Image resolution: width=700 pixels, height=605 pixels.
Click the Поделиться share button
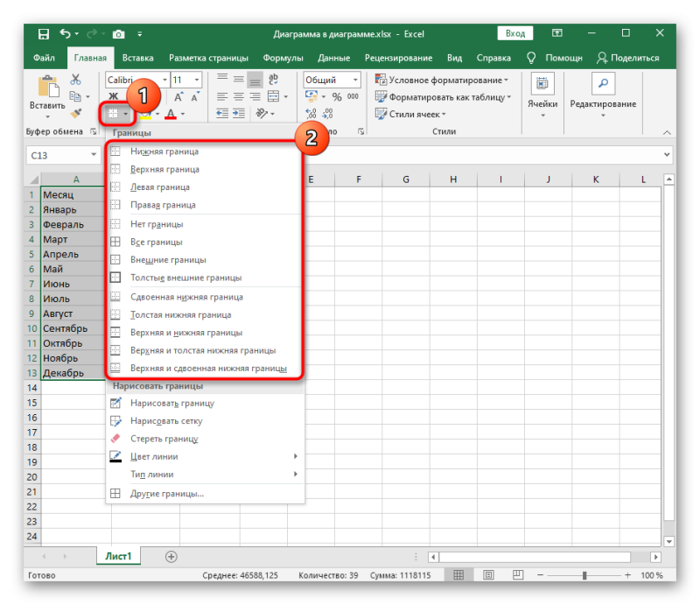point(627,58)
